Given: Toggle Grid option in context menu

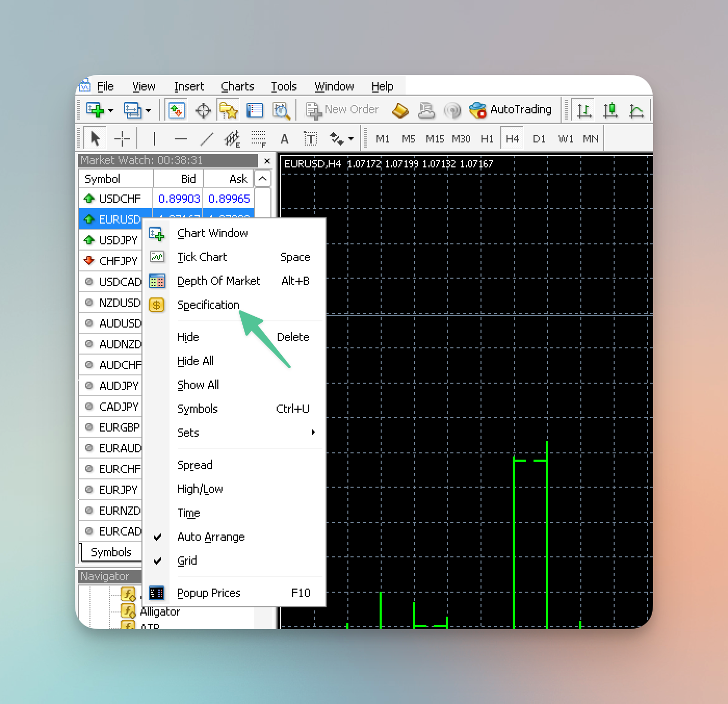Looking at the screenshot, I should click(x=187, y=560).
